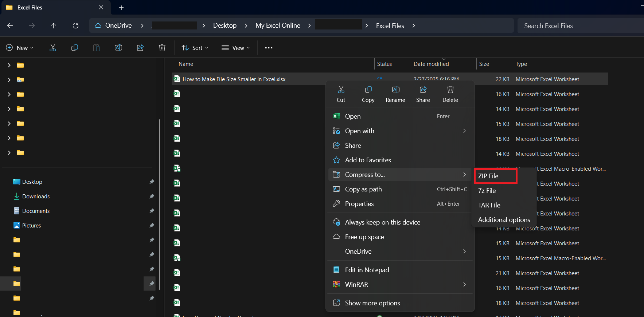Viewport: 644px width, 317px height.
Task: Unpin Pictures from Quick access
Action: [152, 225]
